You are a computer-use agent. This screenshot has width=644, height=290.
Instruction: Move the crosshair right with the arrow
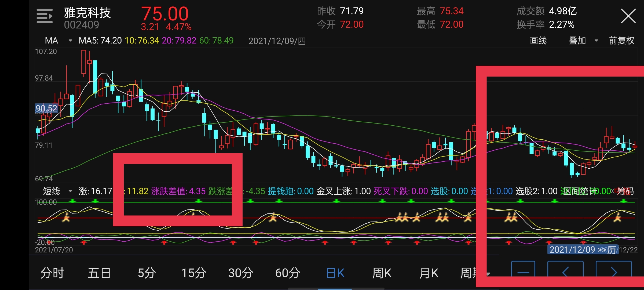(x=613, y=271)
